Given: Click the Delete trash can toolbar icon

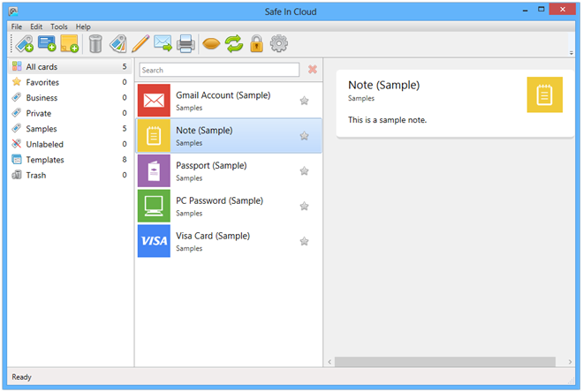Looking at the screenshot, I should pyautogui.click(x=95, y=44).
